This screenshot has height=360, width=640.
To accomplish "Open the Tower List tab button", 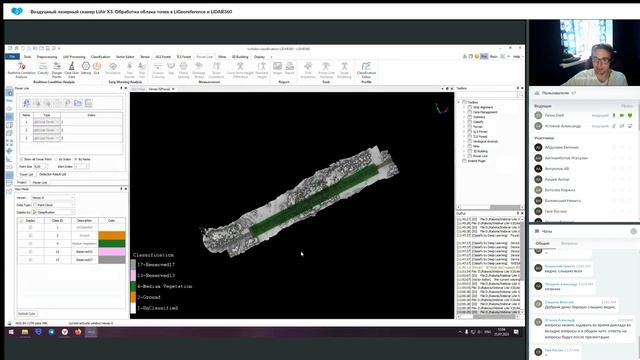I will (26, 174).
